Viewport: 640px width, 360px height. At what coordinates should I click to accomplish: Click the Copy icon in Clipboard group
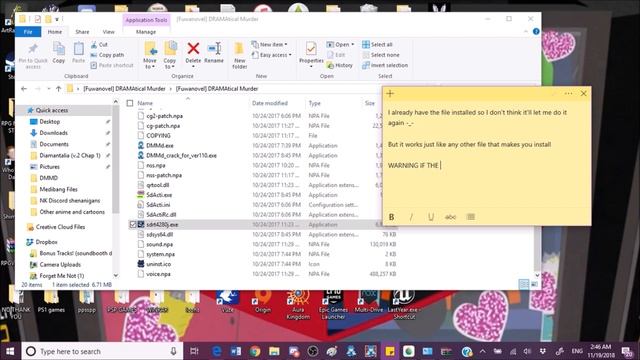coord(59,49)
